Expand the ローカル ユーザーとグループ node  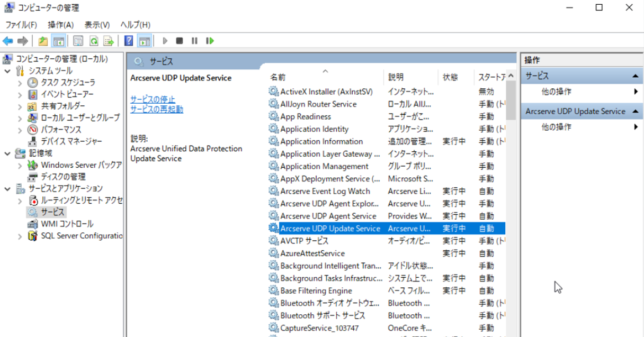(20, 118)
